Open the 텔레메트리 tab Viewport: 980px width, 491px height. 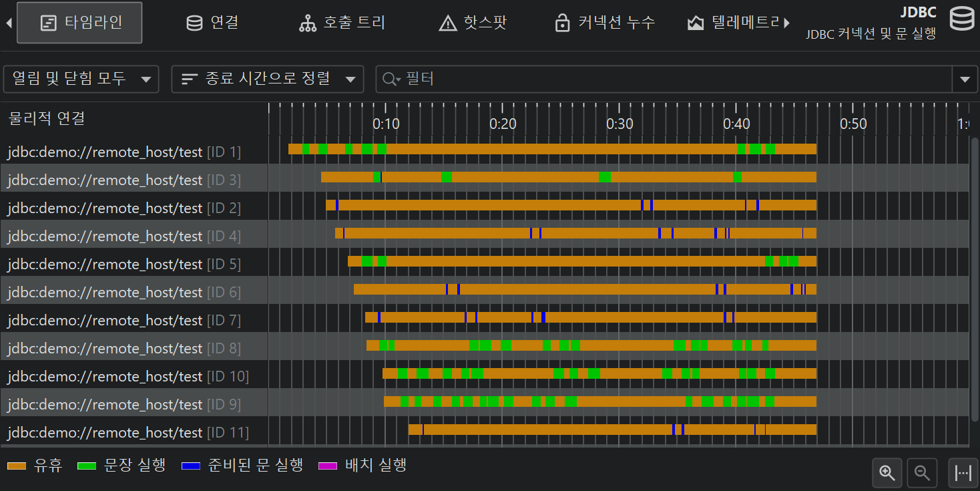point(733,23)
